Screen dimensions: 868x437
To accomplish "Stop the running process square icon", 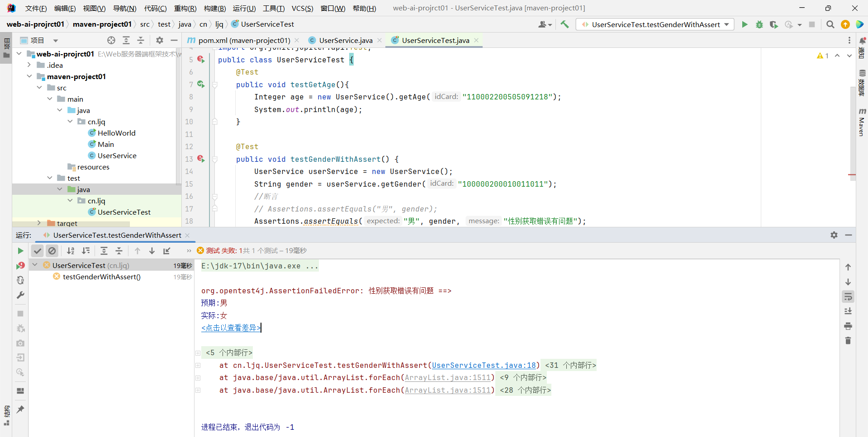I will [812, 24].
